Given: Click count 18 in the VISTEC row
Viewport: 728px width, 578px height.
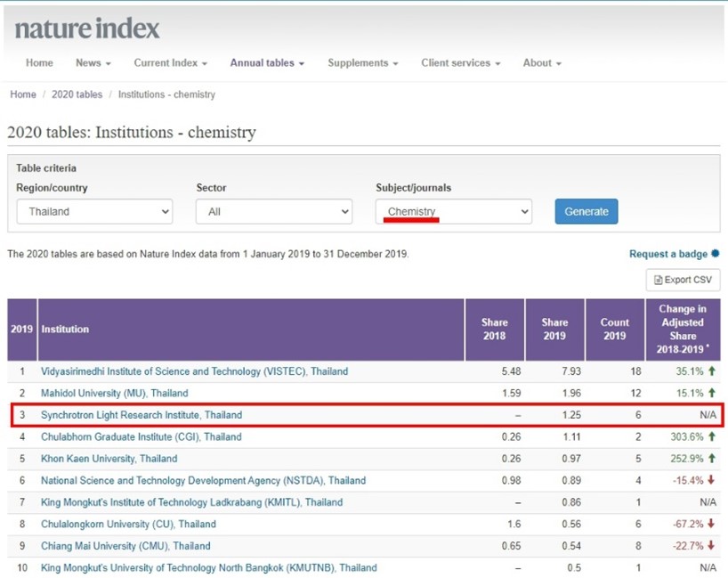Looking at the screenshot, I should [635, 371].
